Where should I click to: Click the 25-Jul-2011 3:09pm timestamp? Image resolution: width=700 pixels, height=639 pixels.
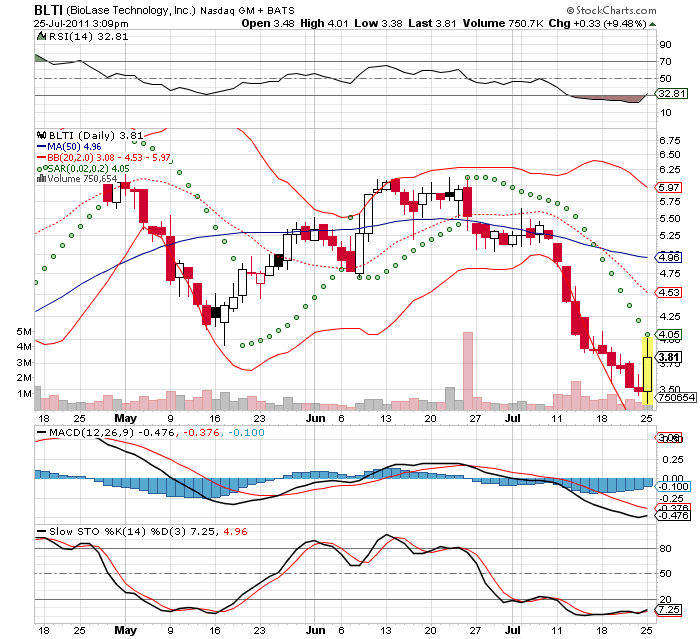[81, 24]
